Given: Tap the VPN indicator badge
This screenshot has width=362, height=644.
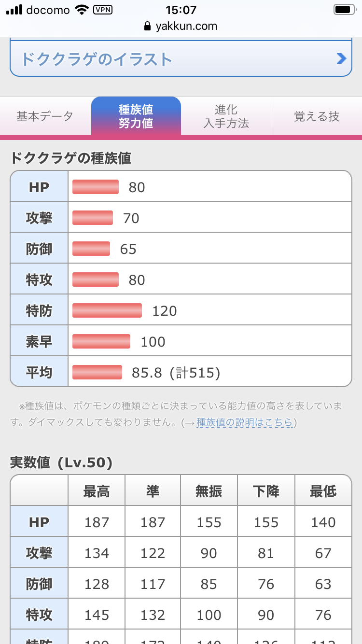Looking at the screenshot, I should (102, 10).
